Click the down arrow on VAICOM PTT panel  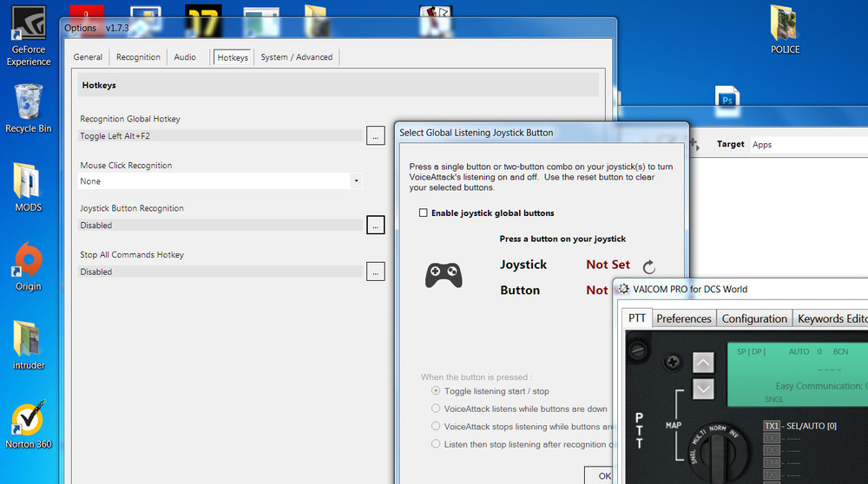(703, 389)
